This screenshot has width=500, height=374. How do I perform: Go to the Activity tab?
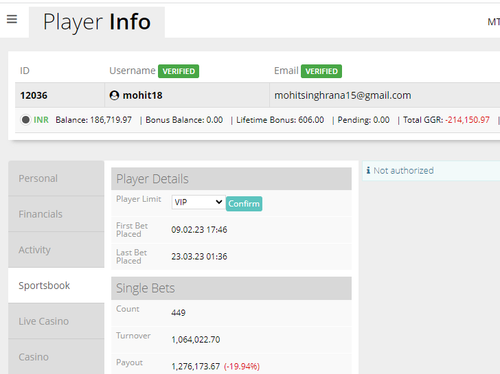[x=56, y=250]
